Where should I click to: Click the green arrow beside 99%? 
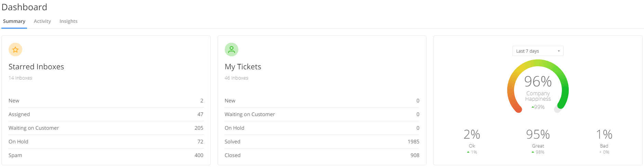pos(533,107)
